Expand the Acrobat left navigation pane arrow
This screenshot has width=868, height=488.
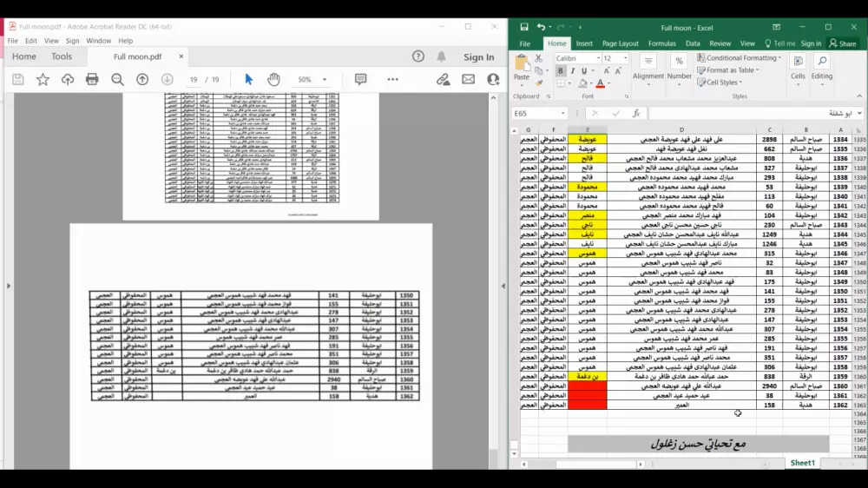click(x=9, y=286)
